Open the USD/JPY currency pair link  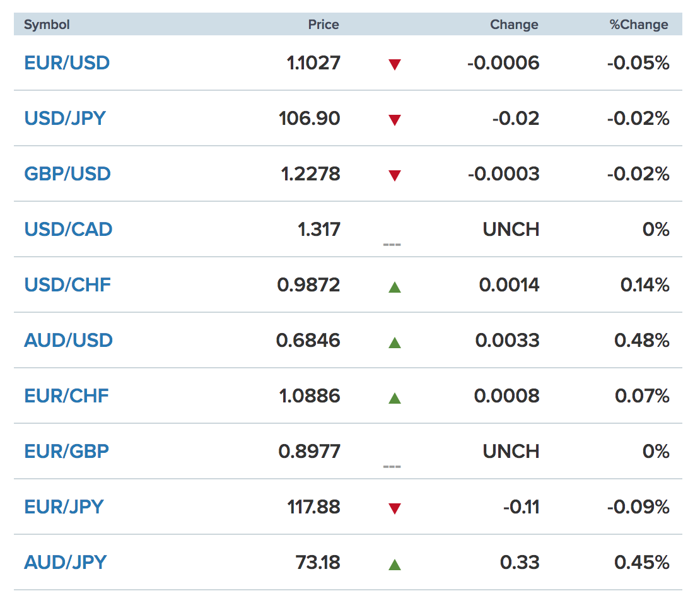(65, 119)
